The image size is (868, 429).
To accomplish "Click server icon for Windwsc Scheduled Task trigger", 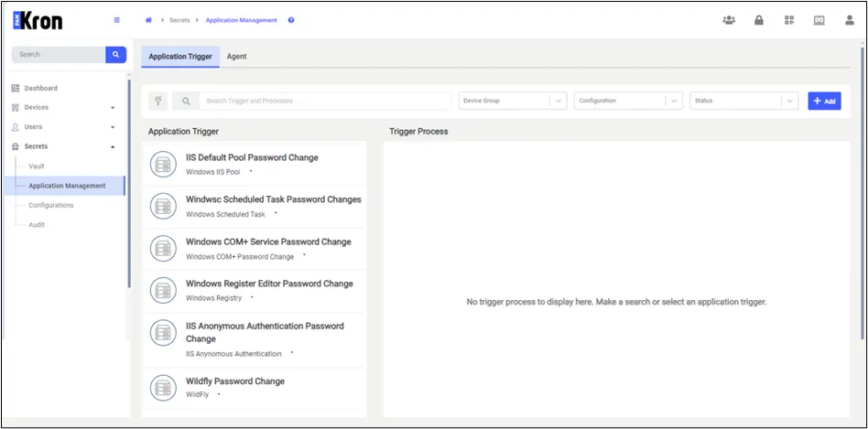I will (x=163, y=206).
